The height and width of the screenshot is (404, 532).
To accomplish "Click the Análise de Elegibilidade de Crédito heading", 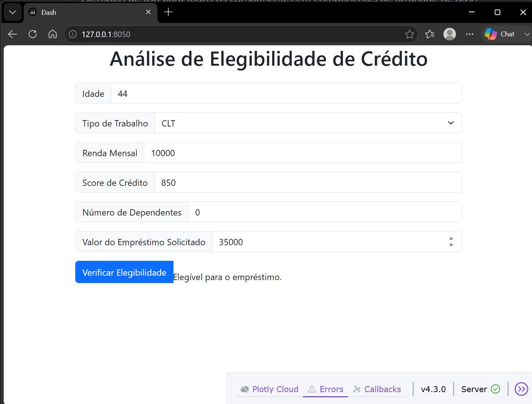I will pos(269,59).
